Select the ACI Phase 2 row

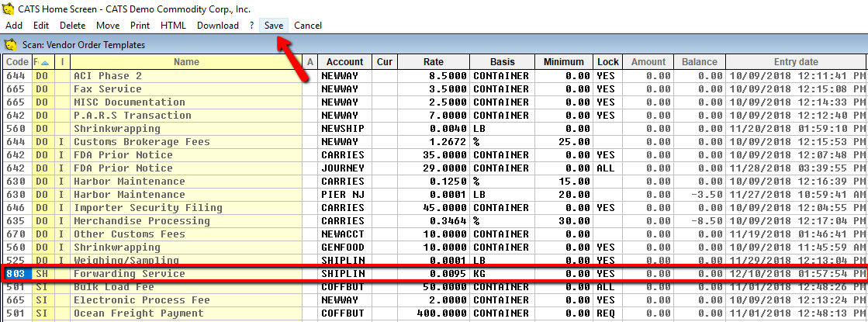click(x=434, y=76)
